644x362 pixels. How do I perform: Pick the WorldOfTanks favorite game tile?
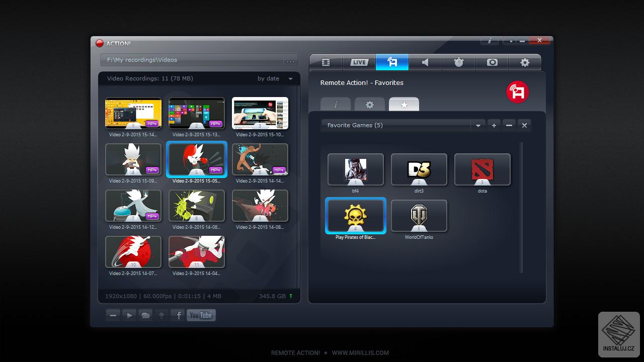[x=419, y=216]
